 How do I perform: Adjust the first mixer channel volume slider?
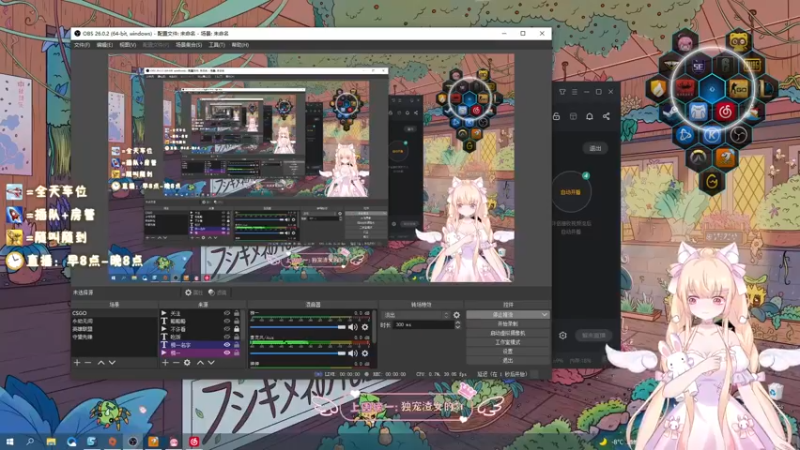tap(298, 327)
